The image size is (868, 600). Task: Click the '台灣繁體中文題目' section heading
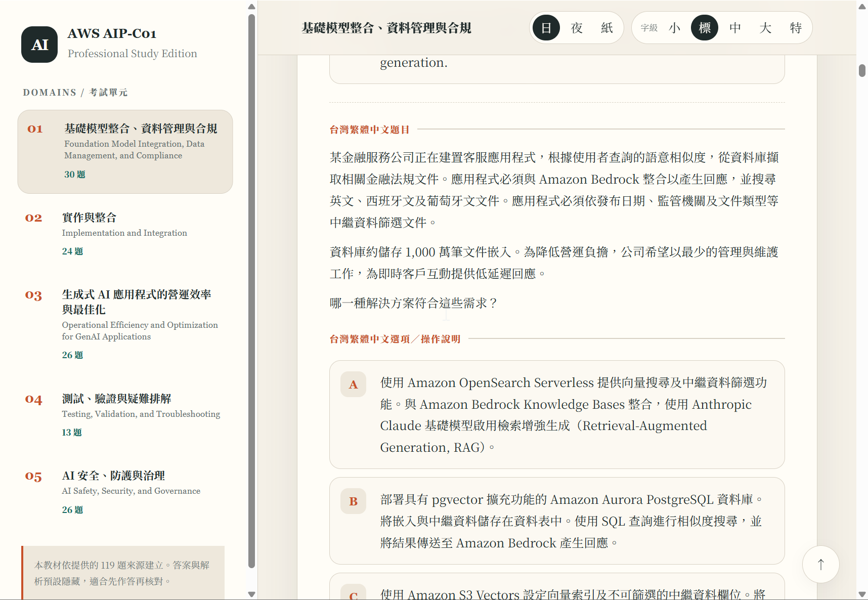[x=370, y=130]
